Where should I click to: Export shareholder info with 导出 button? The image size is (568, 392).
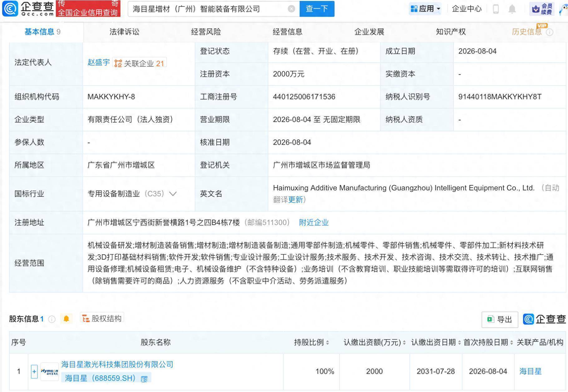(500, 320)
